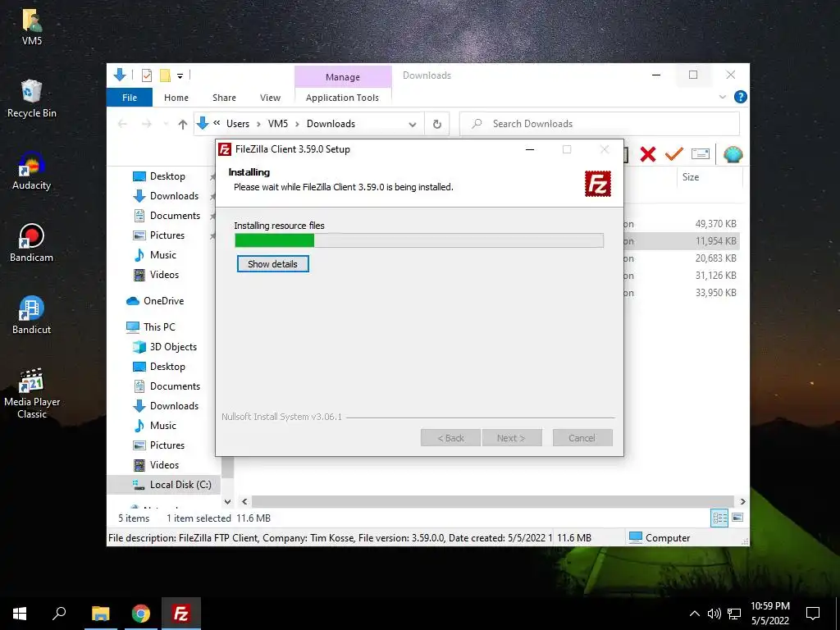
Task: Go up one folder level
Action: point(183,125)
